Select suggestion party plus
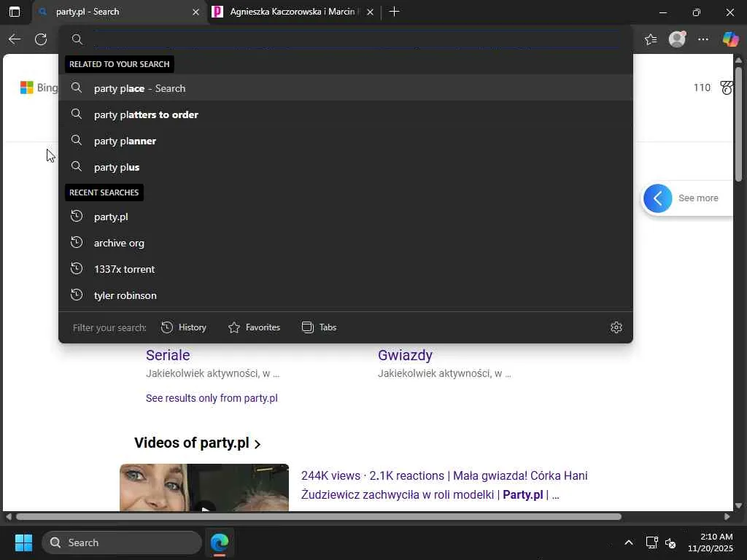Image resolution: width=747 pixels, height=560 pixels. point(345,167)
